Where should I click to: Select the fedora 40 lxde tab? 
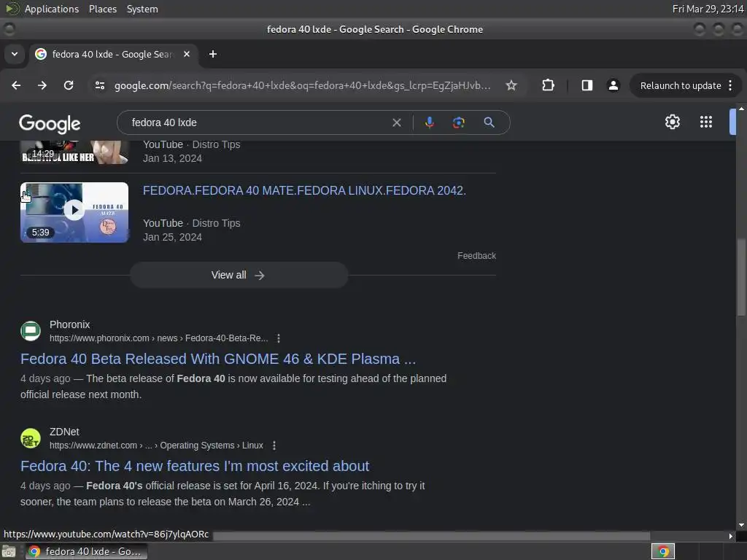(x=112, y=54)
